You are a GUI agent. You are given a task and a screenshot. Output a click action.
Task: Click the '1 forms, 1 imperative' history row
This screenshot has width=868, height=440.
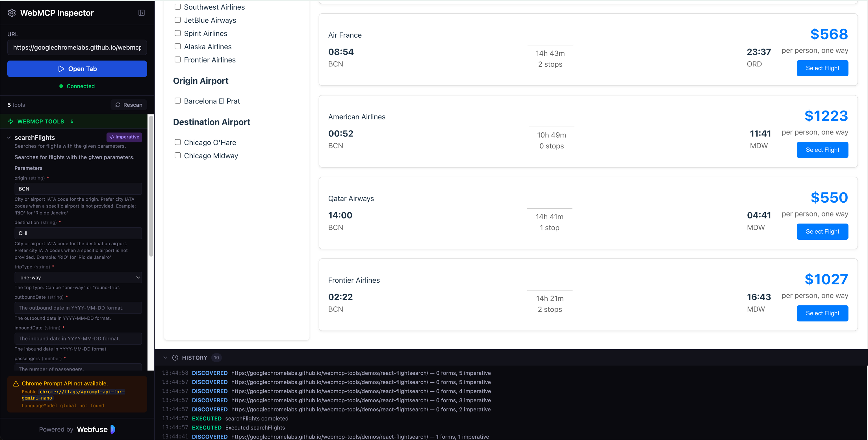click(x=325, y=436)
